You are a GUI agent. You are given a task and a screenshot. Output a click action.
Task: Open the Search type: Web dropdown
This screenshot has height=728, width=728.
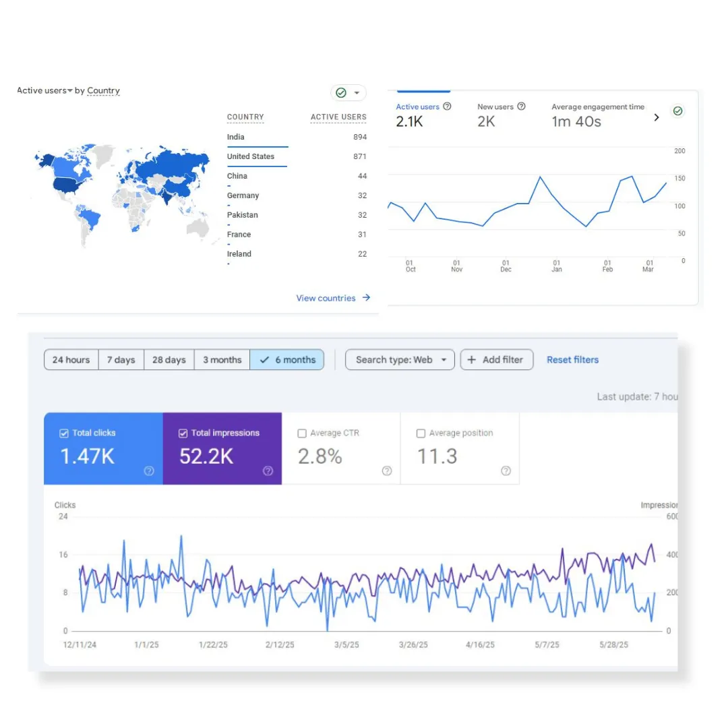[400, 359]
